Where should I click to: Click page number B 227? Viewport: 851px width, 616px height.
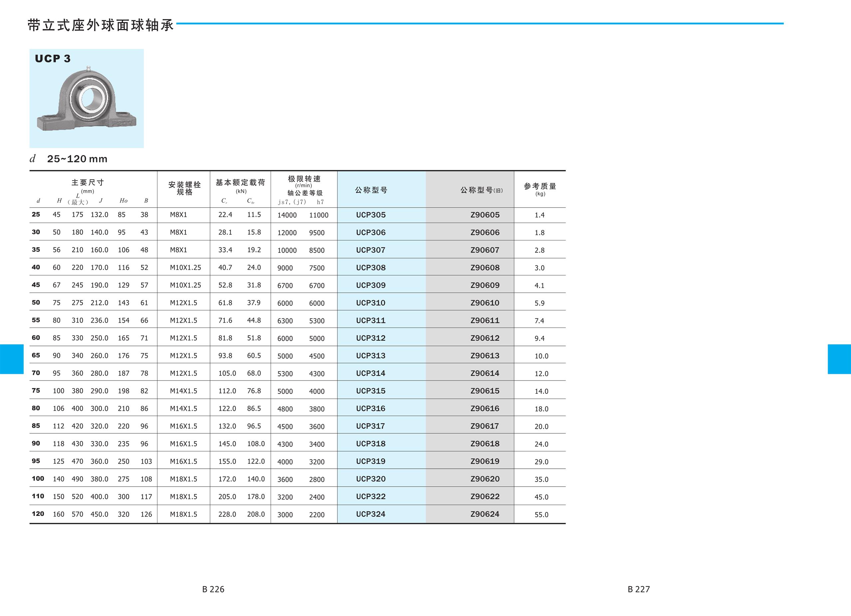pyautogui.click(x=639, y=589)
